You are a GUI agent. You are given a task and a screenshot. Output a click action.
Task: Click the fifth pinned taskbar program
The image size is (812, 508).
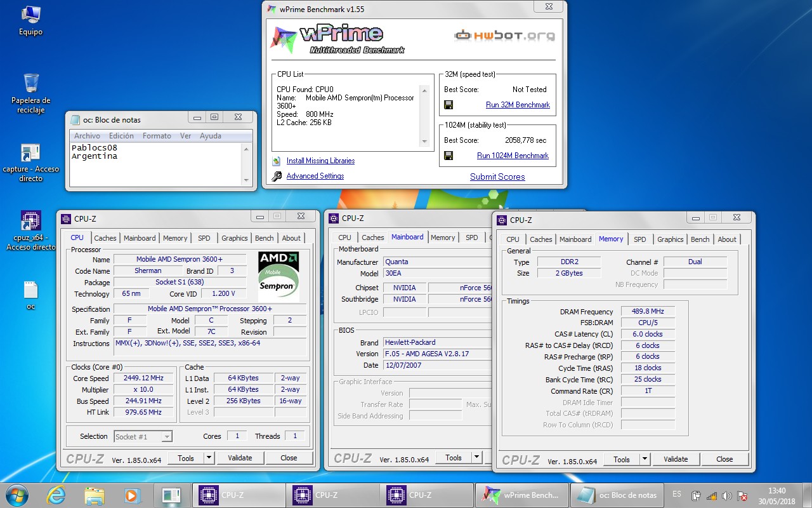(x=171, y=495)
